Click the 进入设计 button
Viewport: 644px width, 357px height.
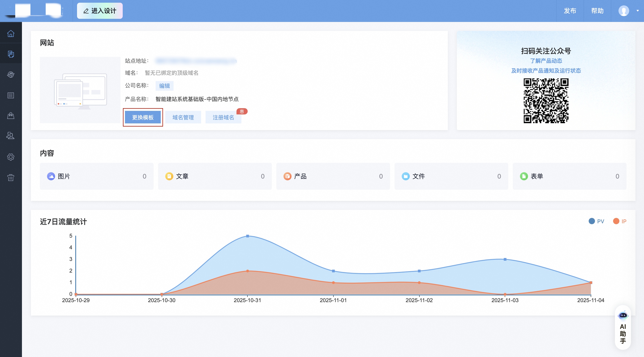click(x=100, y=11)
